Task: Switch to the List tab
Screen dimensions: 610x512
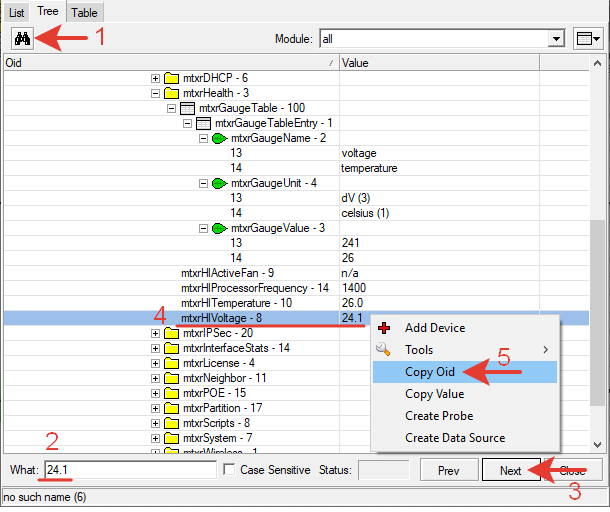Action: [17, 12]
